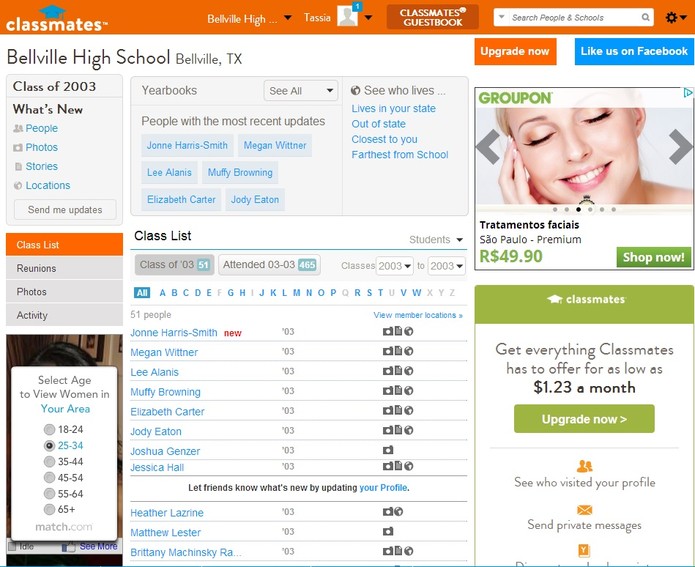
Task: Filter class list by letter M
Action: click(x=297, y=293)
